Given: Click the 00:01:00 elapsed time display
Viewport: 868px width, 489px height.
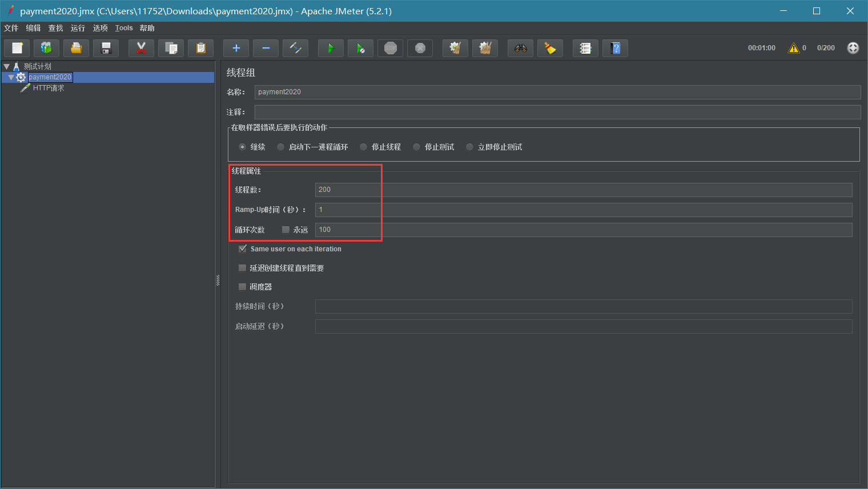Looking at the screenshot, I should [762, 48].
